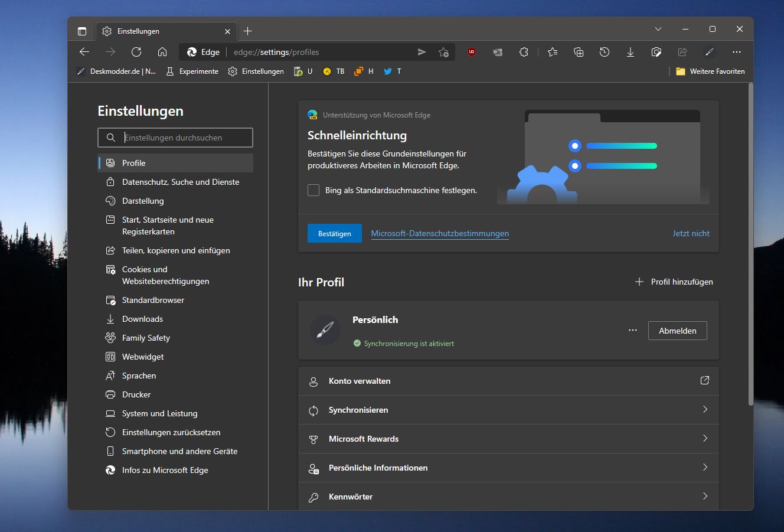Click Profil hinzufügen
The height and width of the screenshot is (532, 784).
tap(674, 282)
